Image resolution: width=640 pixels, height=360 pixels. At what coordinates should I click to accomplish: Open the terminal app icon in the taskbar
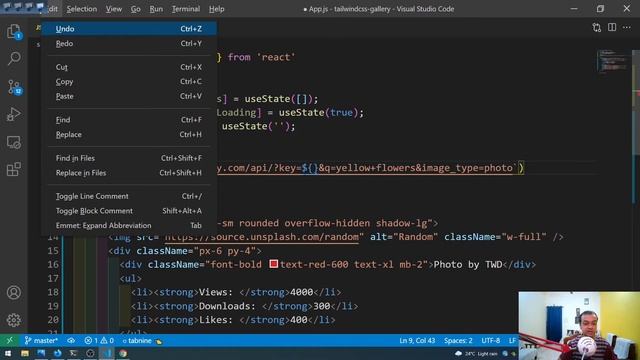click(73, 353)
